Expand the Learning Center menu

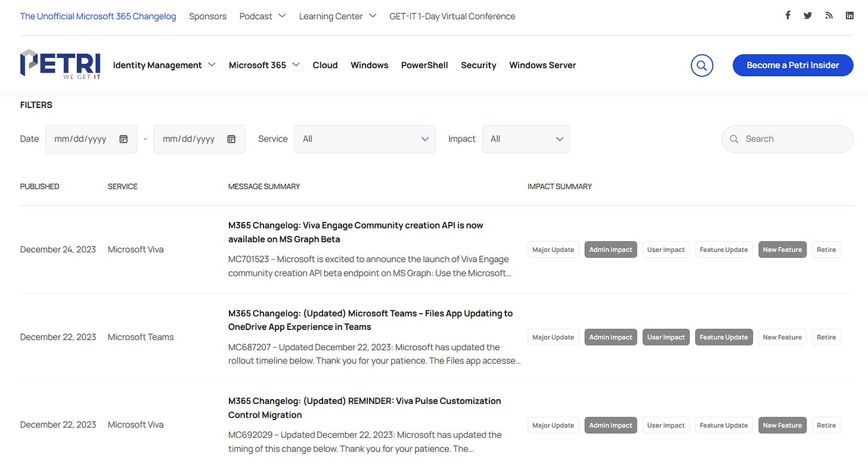(337, 16)
